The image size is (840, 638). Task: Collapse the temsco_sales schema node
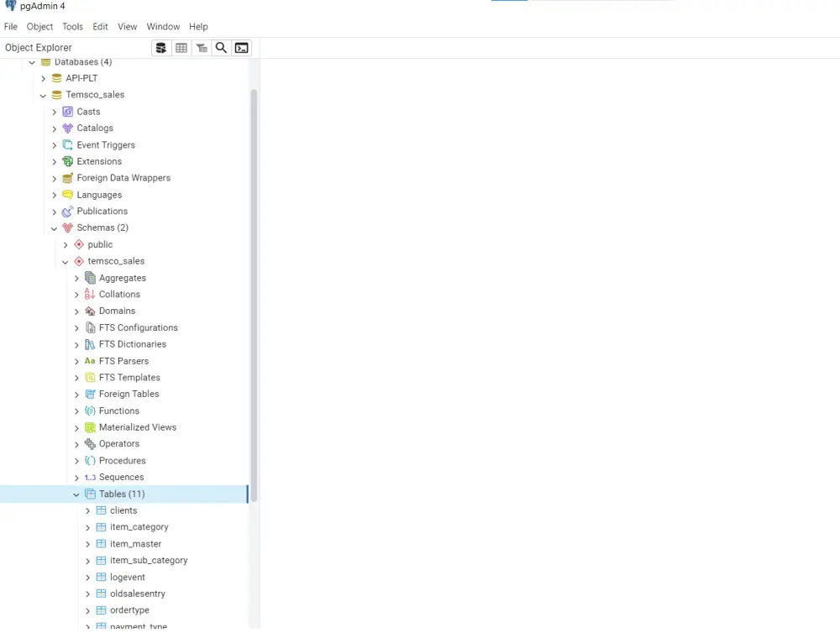pos(66,262)
